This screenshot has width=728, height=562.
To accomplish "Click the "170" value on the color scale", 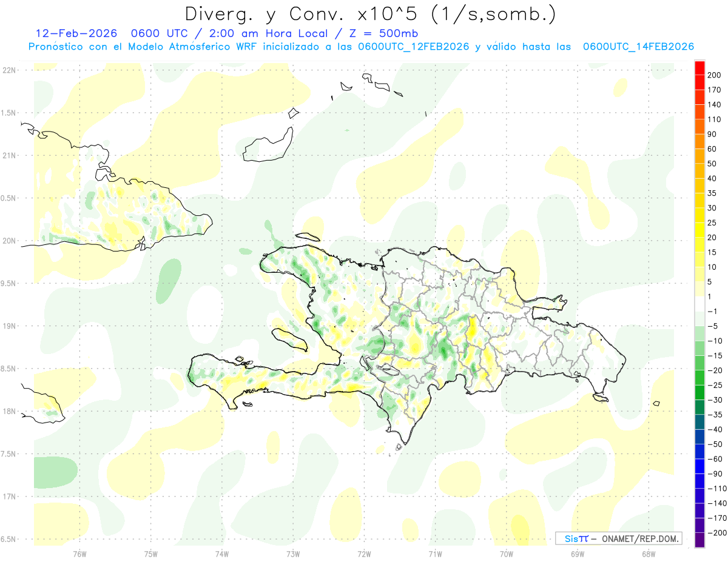I will pyautogui.click(x=715, y=90).
